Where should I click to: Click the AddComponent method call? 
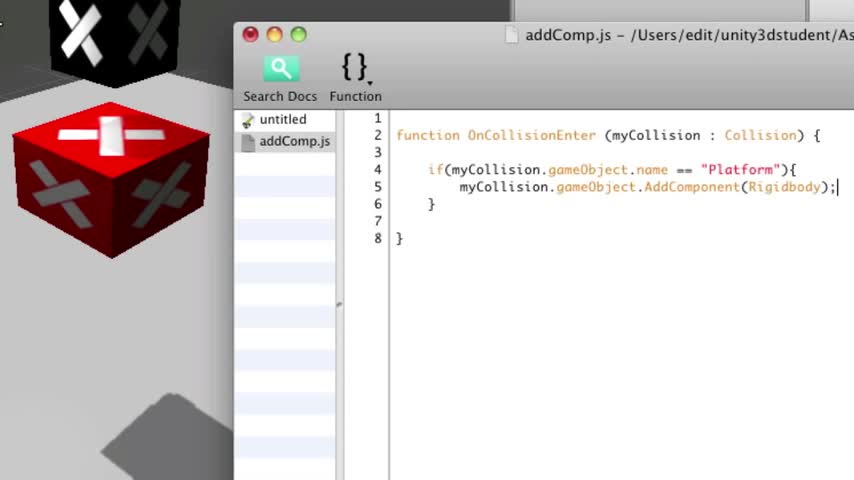pyautogui.click(x=692, y=187)
